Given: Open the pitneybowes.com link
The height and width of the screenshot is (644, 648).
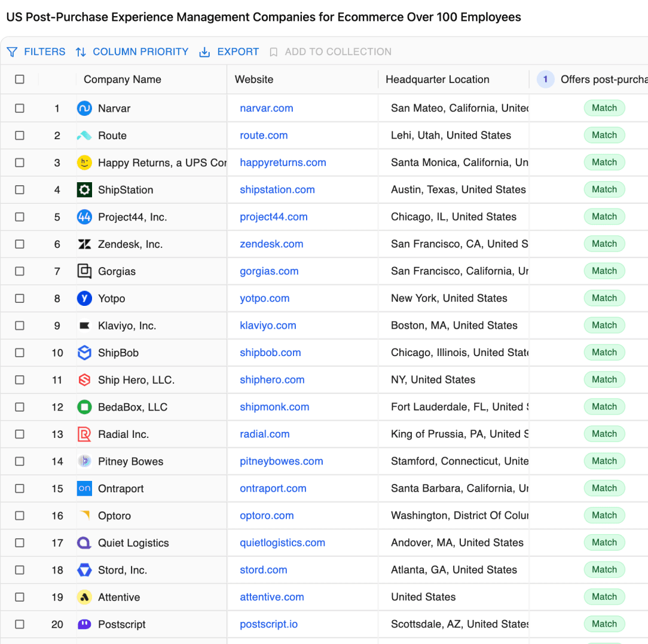Looking at the screenshot, I should click(x=282, y=461).
